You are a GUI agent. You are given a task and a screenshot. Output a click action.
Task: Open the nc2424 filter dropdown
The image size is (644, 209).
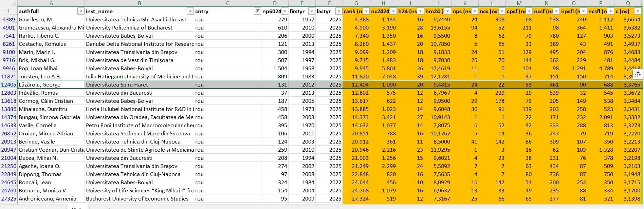coord(393,12)
